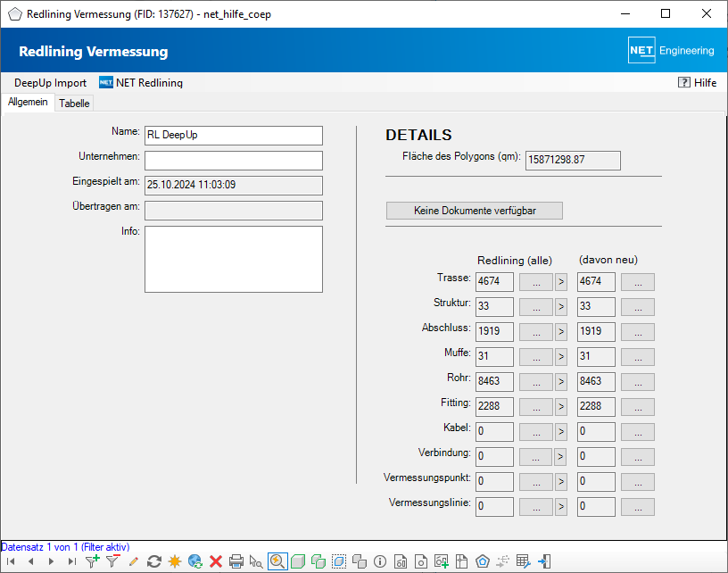Image resolution: width=728 pixels, height=573 pixels.
Task: Click the cursor with magnifier select icon
Action: 256,561
